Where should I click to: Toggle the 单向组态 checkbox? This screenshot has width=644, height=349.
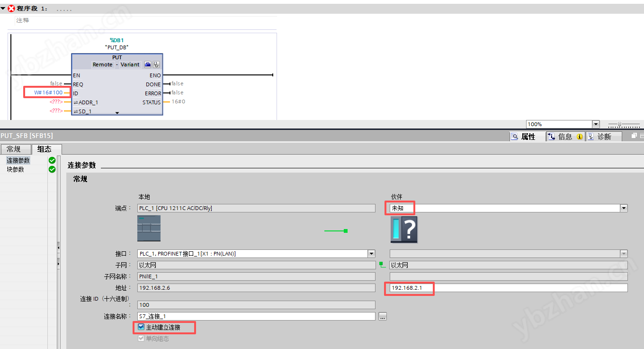click(x=141, y=338)
